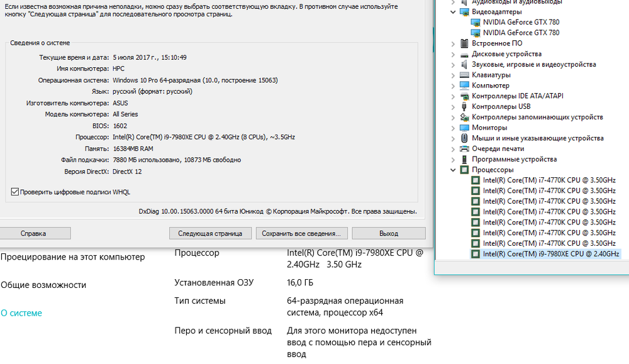The width and height of the screenshot is (629, 364).
Task: Toggle the Проверить цифровые подписи WHQL checkbox
Action: [15, 192]
